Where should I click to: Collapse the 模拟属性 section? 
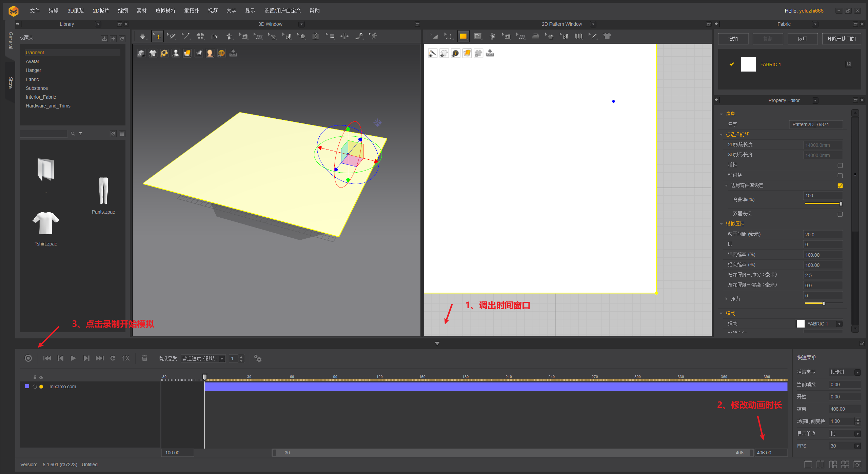(721, 224)
